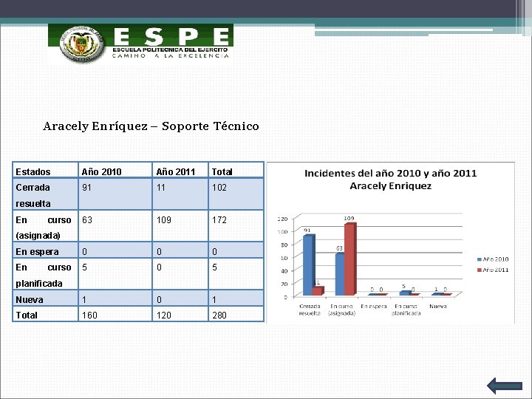Click the Cerrada resuelta chart axis label
The height and width of the screenshot is (399, 532).
pos(310,310)
